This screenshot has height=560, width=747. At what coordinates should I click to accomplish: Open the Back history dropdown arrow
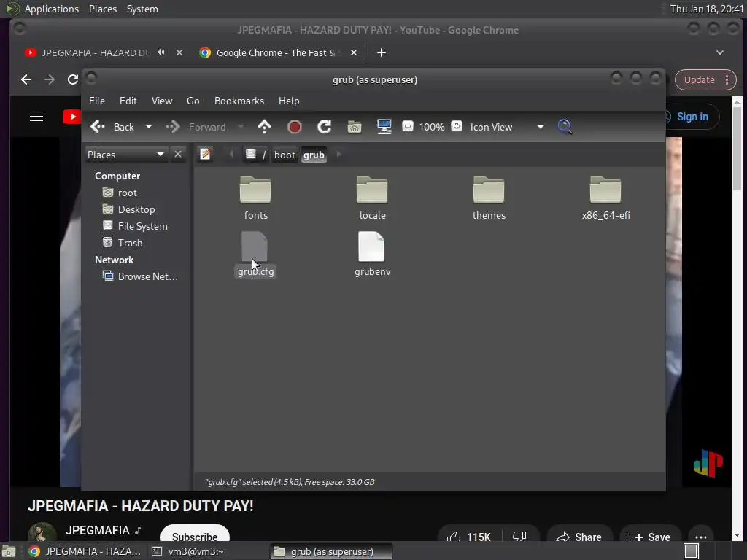click(x=149, y=127)
